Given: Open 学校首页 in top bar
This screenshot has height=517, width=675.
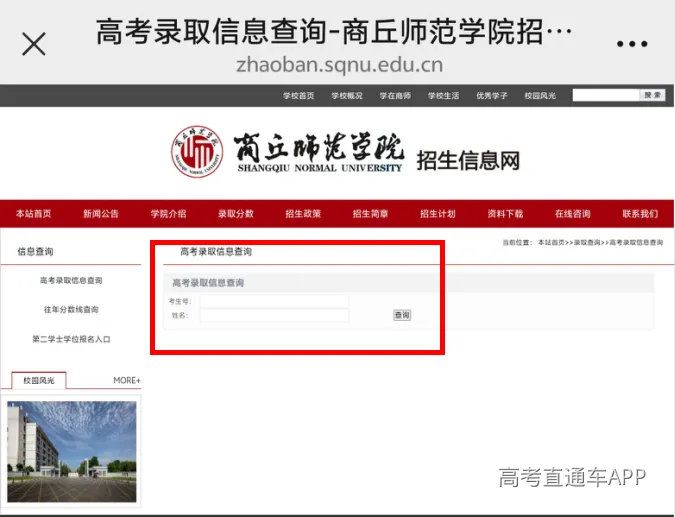Looking at the screenshot, I should tap(298, 96).
